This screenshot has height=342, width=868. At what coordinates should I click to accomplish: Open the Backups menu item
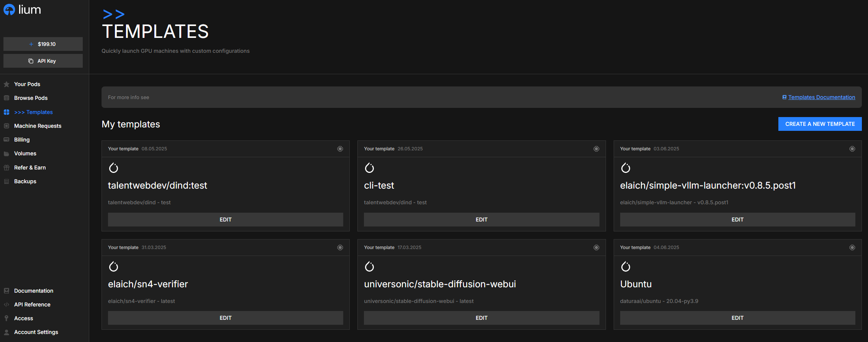[25, 181]
